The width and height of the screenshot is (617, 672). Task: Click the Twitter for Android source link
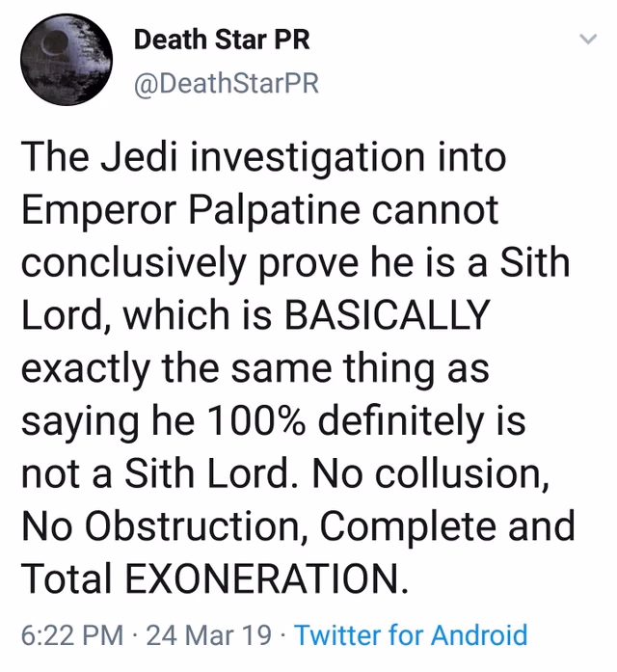tap(412, 635)
